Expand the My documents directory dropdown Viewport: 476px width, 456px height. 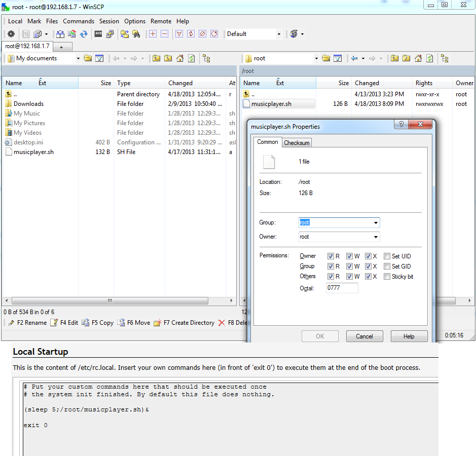78,58
